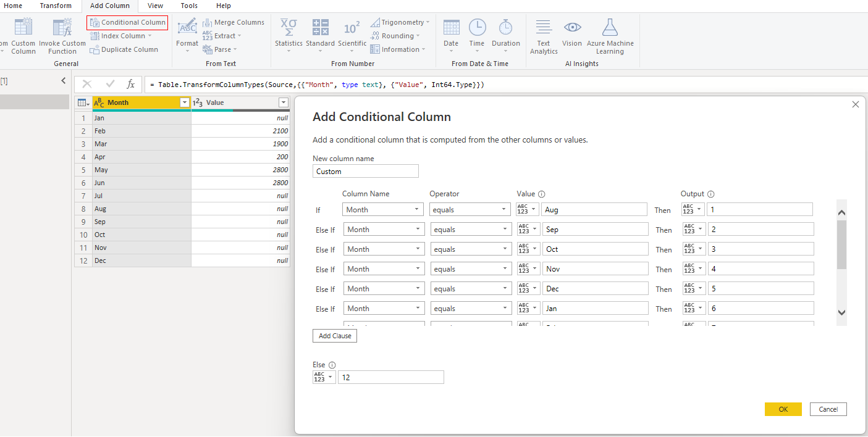This screenshot has width=868, height=437.
Task: Open the Duration column menu
Action: point(506,36)
